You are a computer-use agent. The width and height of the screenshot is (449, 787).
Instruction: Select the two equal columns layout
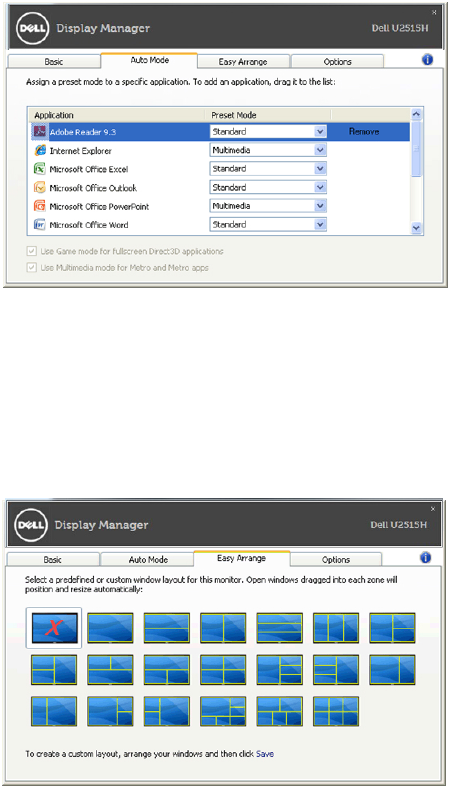223,628
